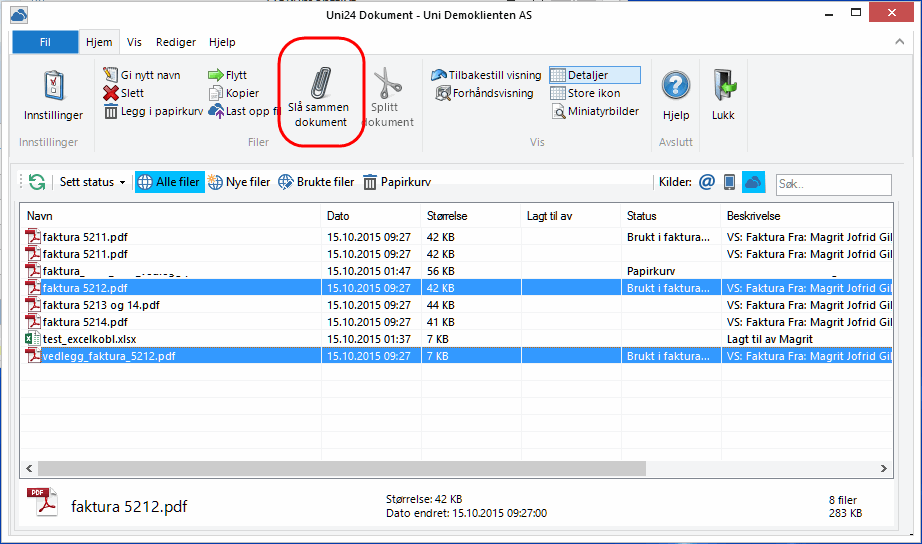
Task: Click the Innstillinger clipboard icon
Action: [x=53, y=87]
